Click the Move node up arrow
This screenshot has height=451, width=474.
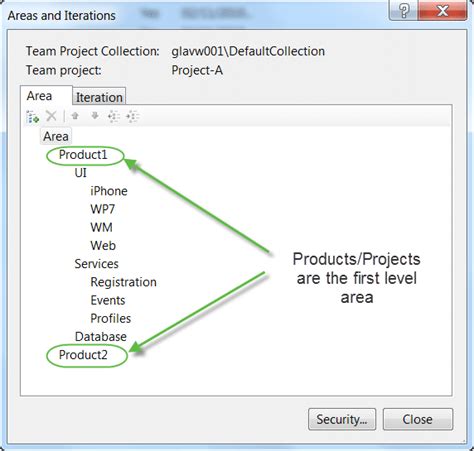[75, 116]
